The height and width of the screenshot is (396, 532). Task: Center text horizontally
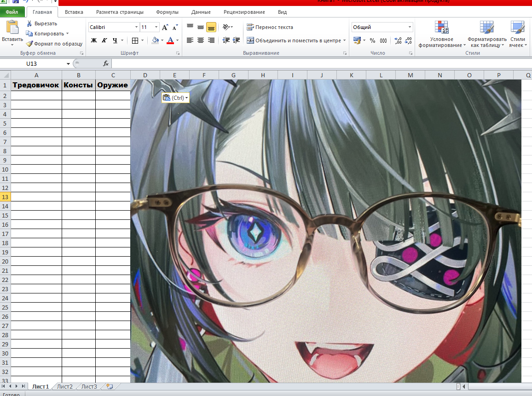click(x=201, y=40)
